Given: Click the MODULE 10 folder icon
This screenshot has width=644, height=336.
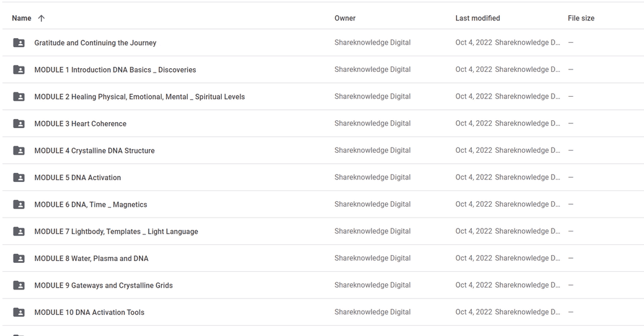Looking at the screenshot, I should (x=19, y=312).
